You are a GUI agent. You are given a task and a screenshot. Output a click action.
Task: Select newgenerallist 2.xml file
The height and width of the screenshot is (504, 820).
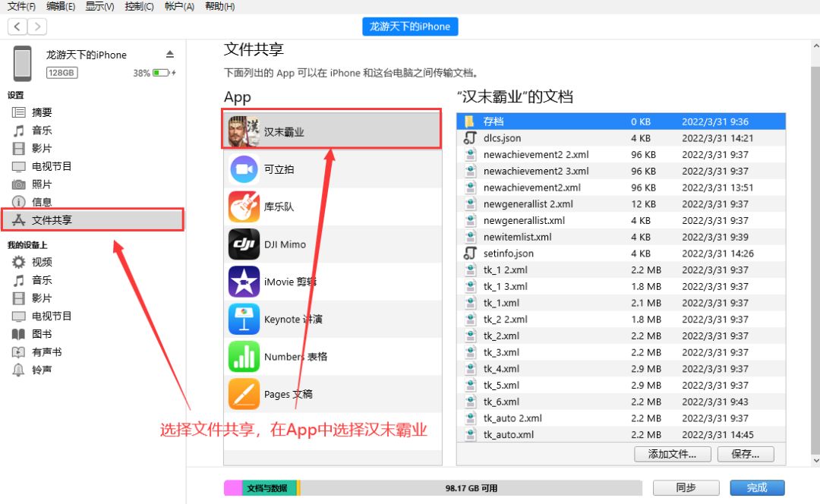(621, 204)
